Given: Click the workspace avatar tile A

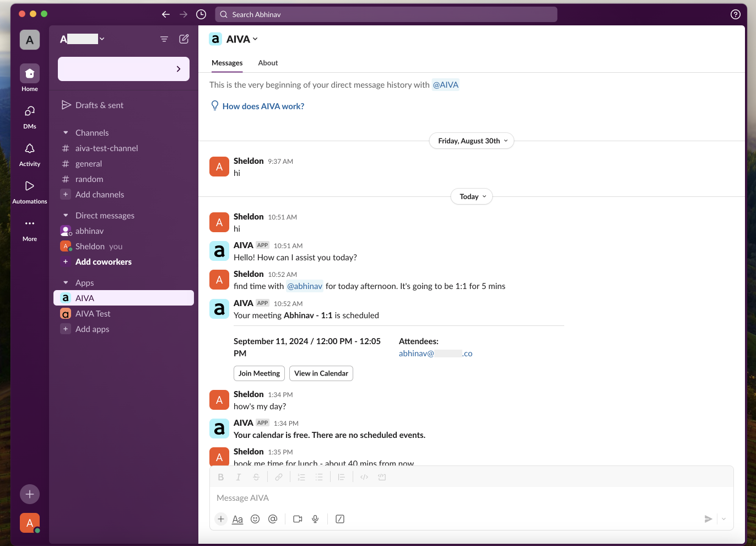Looking at the screenshot, I should pyautogui.click(x=30, y=40).
